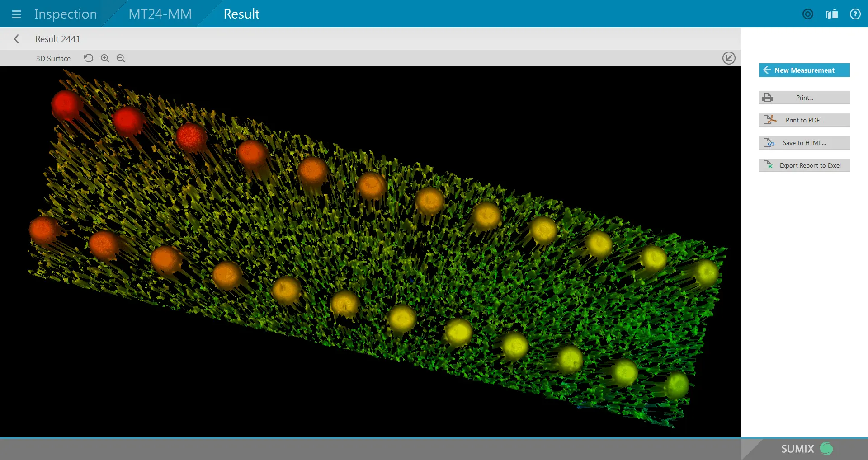Save the report to HTML
The image size is (868, 460).
tap(804, 143)
